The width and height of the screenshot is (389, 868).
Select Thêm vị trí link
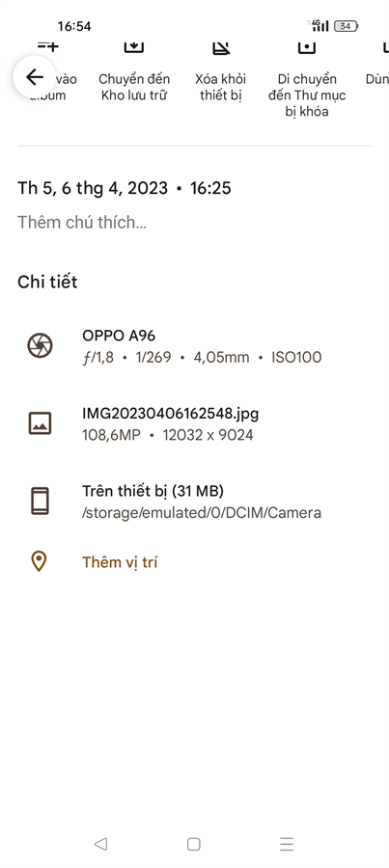click(x=120, y=562)
